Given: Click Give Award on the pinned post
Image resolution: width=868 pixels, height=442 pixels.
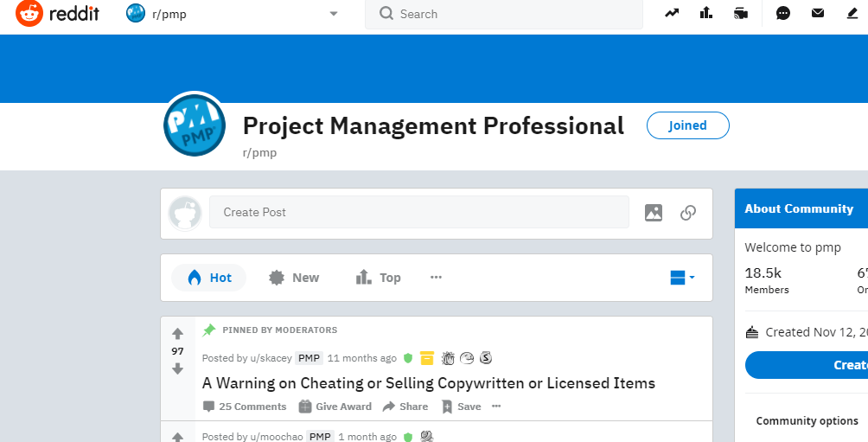Looking at the screenshot, I should (x=335, y=407).
